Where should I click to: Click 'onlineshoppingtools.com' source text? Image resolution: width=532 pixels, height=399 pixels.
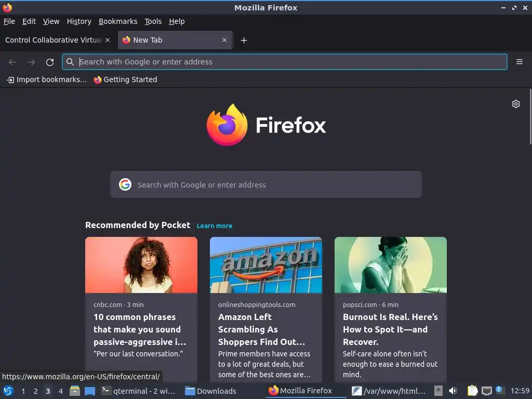[x=257, y=304]
